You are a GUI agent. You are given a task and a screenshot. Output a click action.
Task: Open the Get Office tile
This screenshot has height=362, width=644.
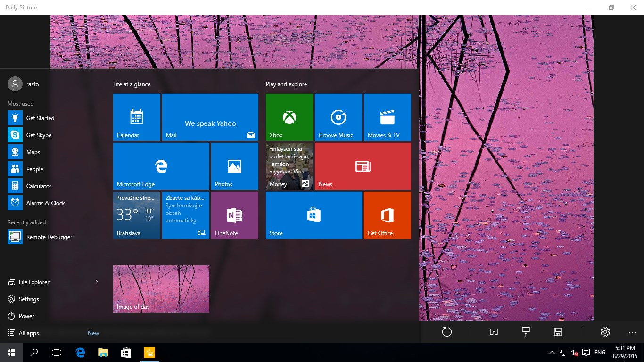click(x=387, y=215)
